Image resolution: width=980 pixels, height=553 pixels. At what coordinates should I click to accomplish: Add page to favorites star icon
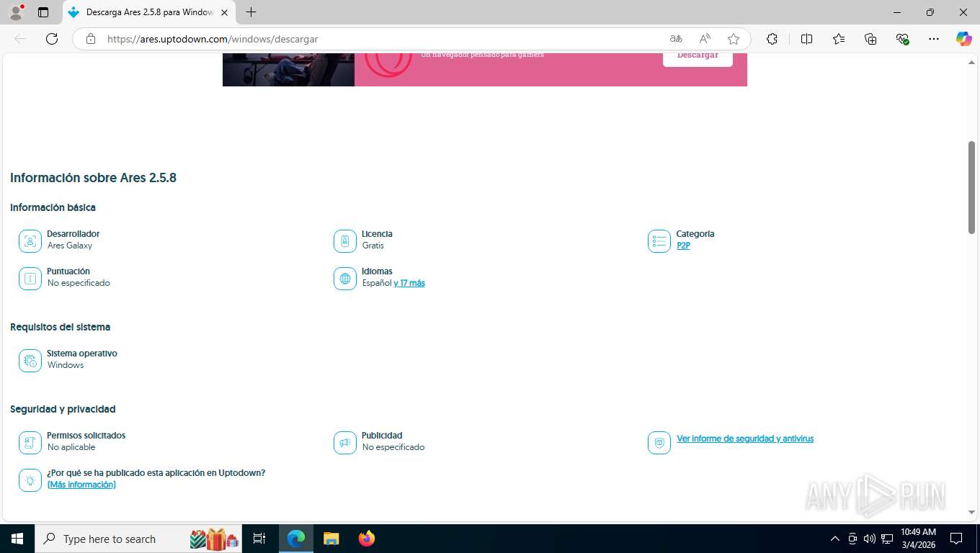[734, 39]
